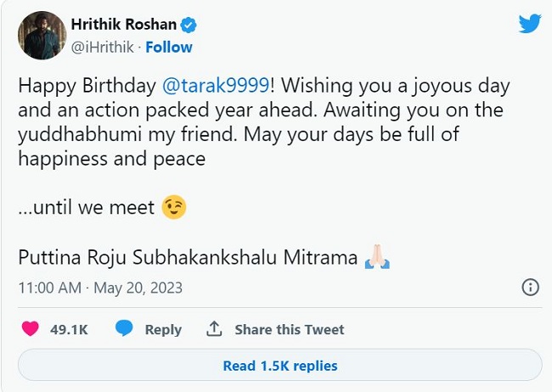Click the Puttina Roju Subhakankshalu Mitrama text
This screenshot has height=392, width=552.
(x=188, y=258)
